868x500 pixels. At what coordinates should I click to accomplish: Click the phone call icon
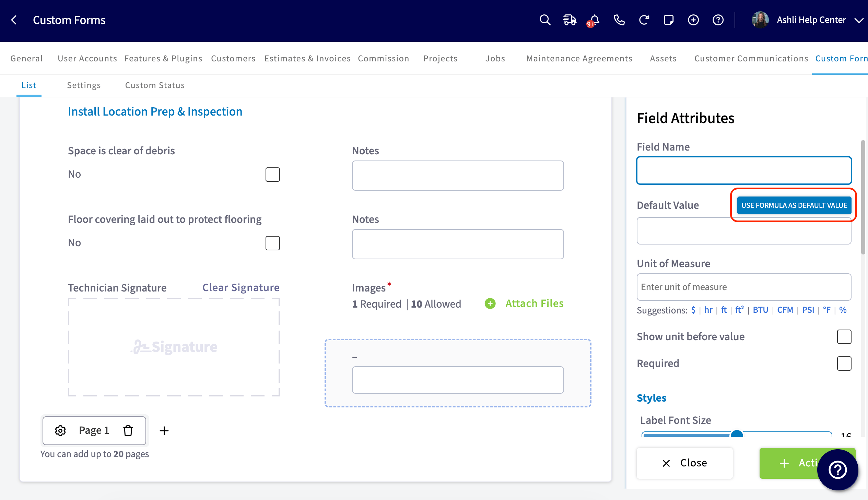pyautogui.click(x=619, y=20)
